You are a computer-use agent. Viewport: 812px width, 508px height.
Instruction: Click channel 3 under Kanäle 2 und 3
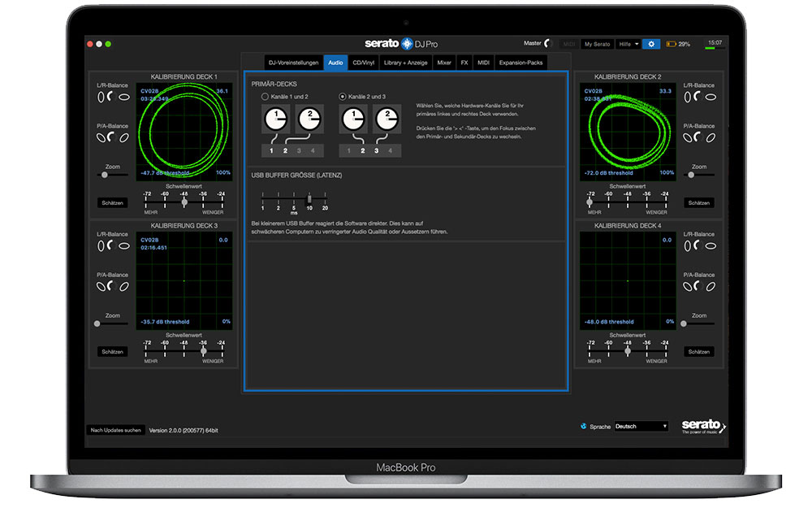coord(377,151)
